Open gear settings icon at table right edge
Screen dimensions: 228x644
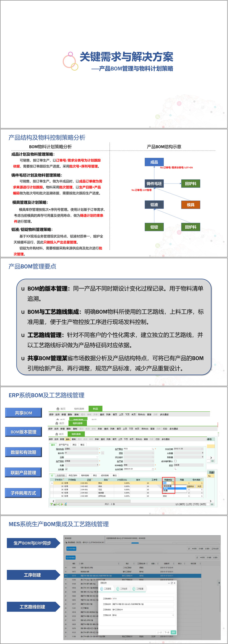[x=219, y=583]
